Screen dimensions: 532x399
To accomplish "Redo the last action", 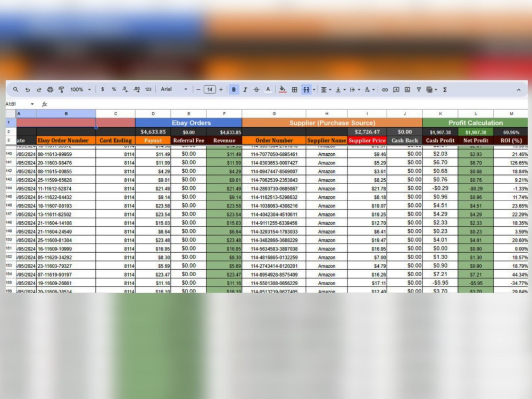I will pyautogui.click(x=39, y=89).
